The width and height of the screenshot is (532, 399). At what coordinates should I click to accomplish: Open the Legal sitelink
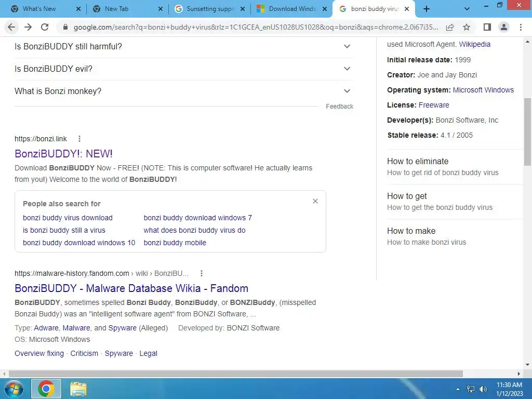point(148,353)
